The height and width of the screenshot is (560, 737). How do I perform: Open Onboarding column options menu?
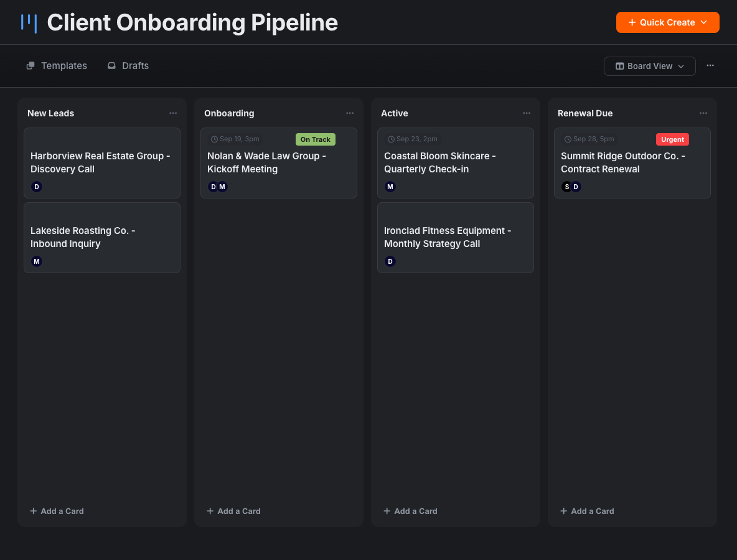(350, 113)
